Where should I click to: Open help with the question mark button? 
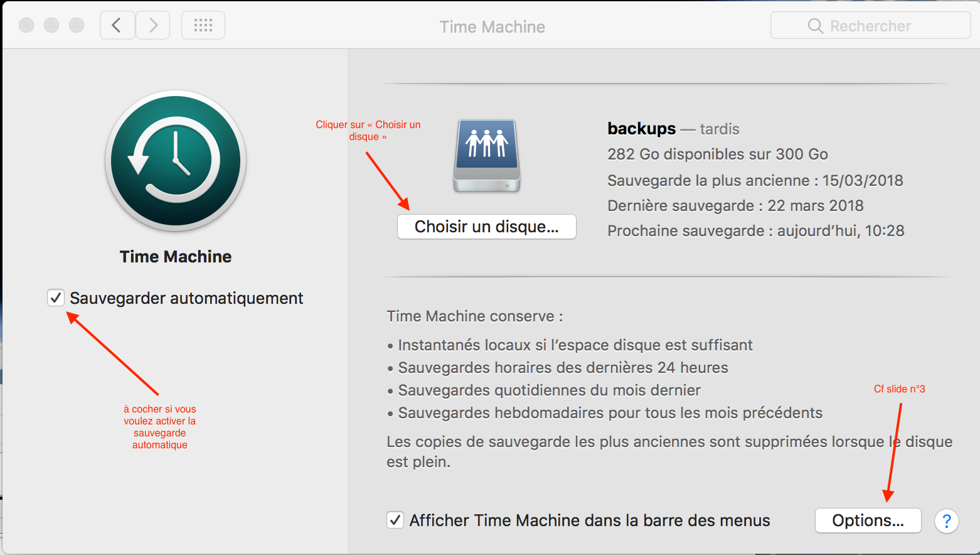(946, 520)
